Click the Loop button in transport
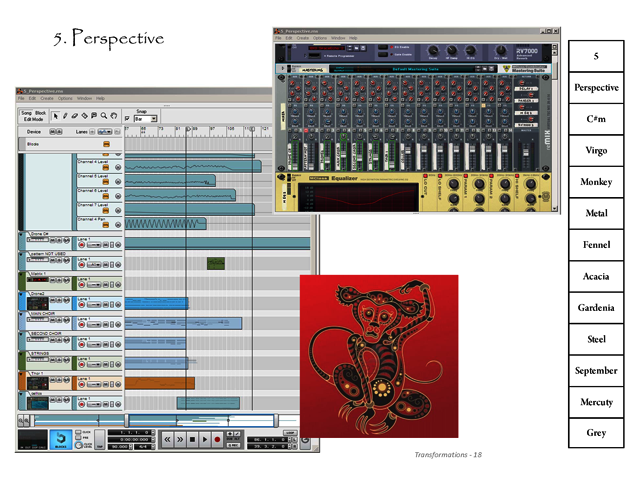 [x=290, y=433]
